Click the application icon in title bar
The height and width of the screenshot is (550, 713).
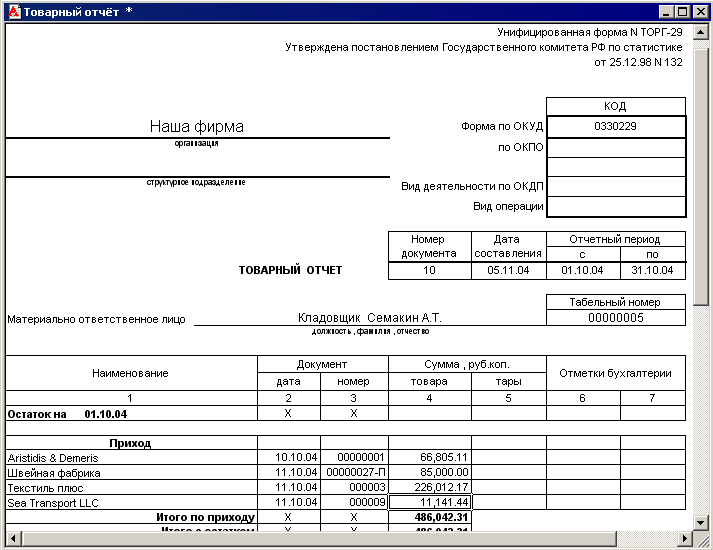point(14,11)
